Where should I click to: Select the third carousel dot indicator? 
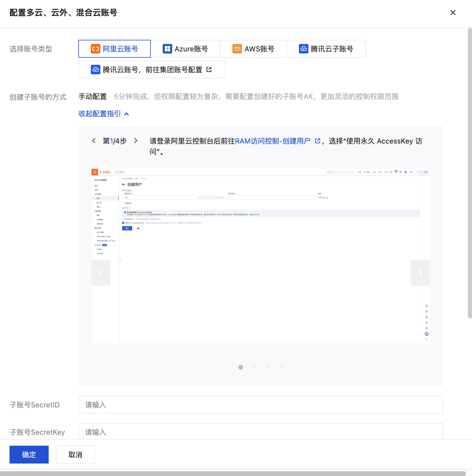269,367
